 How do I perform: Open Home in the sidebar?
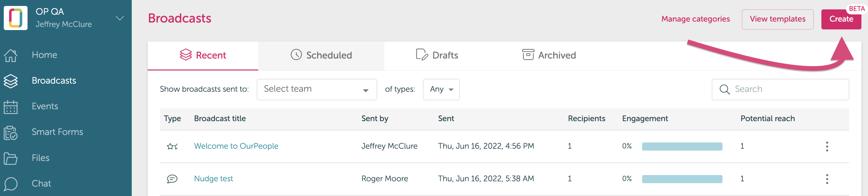point(44,55)
